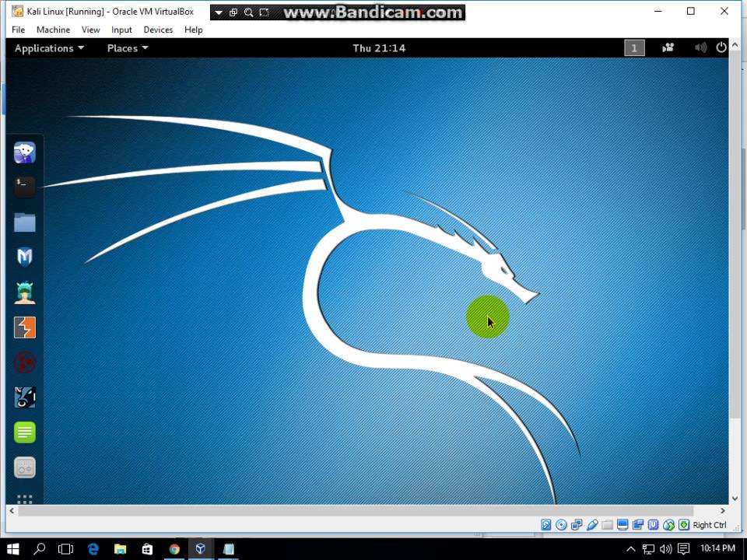Image resolution: width=747 pixels, height=560 pixels.
Task: Click the green keyboard capture indicator
Action: click(684, 525)
